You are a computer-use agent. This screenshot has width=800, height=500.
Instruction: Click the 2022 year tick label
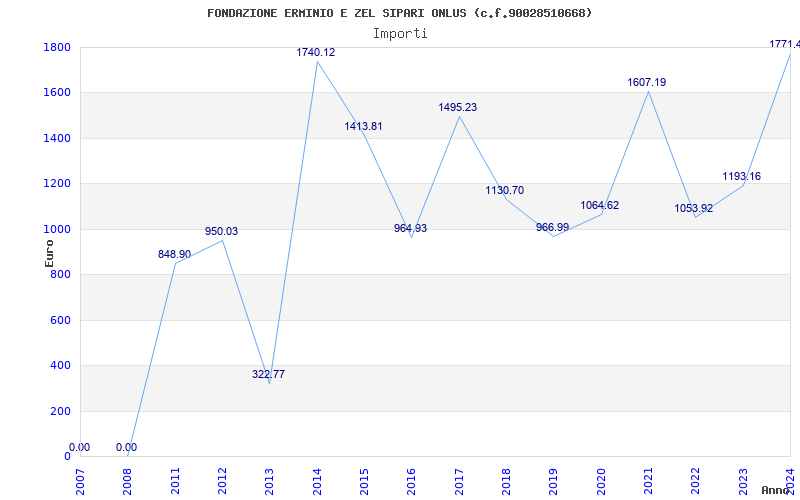click(695, 481)
